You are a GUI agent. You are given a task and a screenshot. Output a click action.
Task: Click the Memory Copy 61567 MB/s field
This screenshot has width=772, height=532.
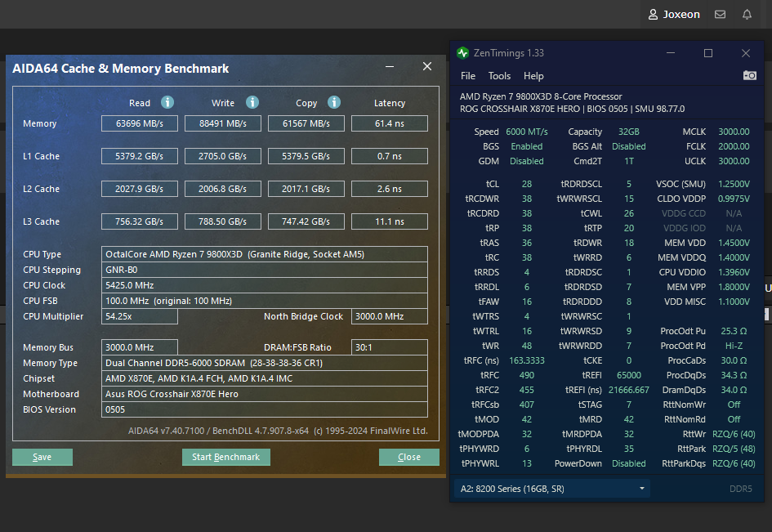pyautogui.click(x=306, y=123)
